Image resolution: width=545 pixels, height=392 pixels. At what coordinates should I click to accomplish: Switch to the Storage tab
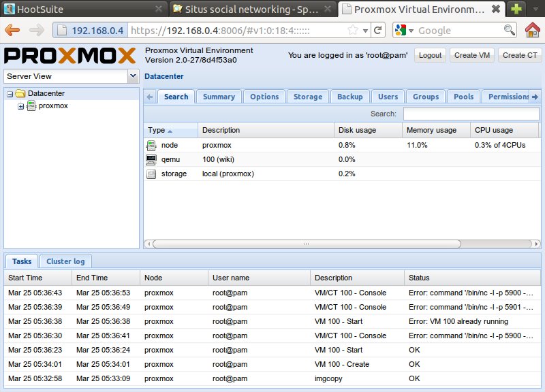click(308, 97)
